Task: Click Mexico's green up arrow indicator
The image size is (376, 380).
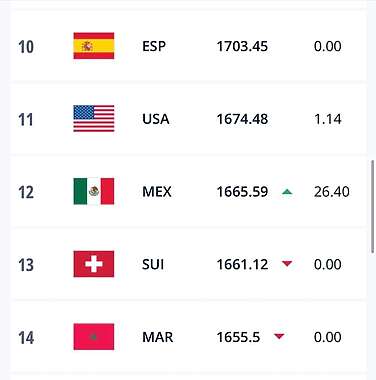Action: coord(287,192)
